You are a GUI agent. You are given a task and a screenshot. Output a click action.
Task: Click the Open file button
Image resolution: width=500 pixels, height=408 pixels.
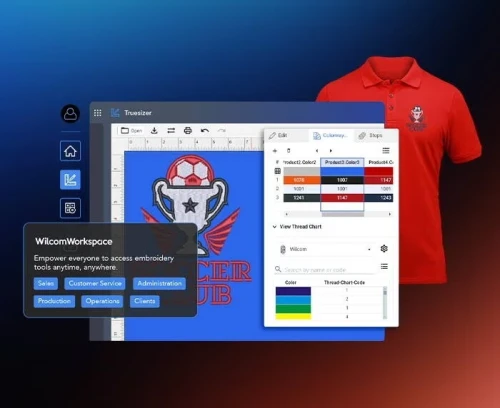click(131, 131)
